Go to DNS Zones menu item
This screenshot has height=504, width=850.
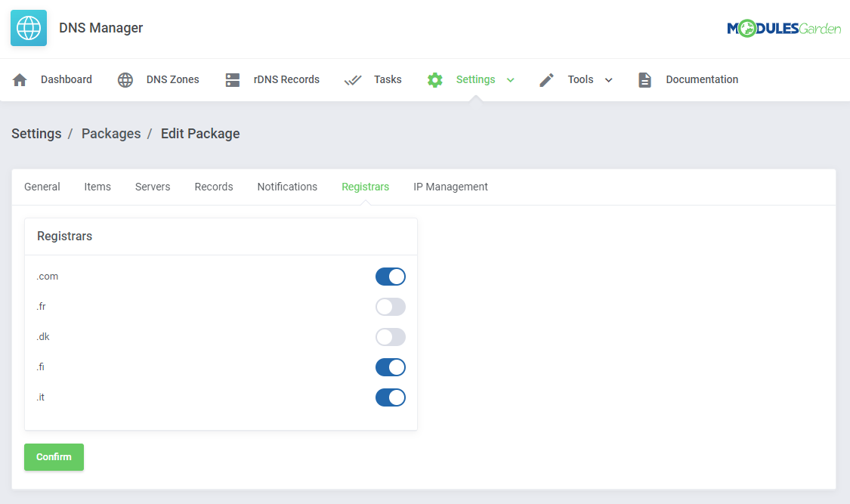[172, 79]
